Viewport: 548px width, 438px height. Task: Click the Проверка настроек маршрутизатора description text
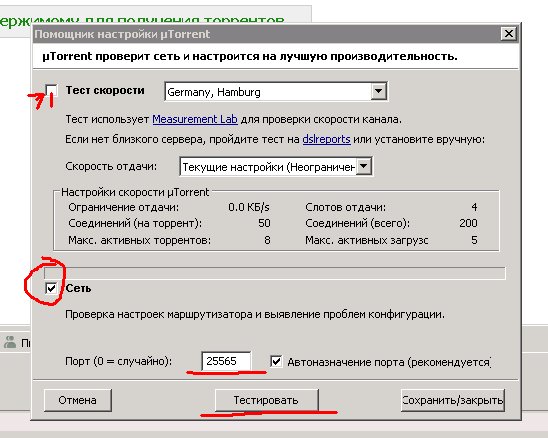255,314
